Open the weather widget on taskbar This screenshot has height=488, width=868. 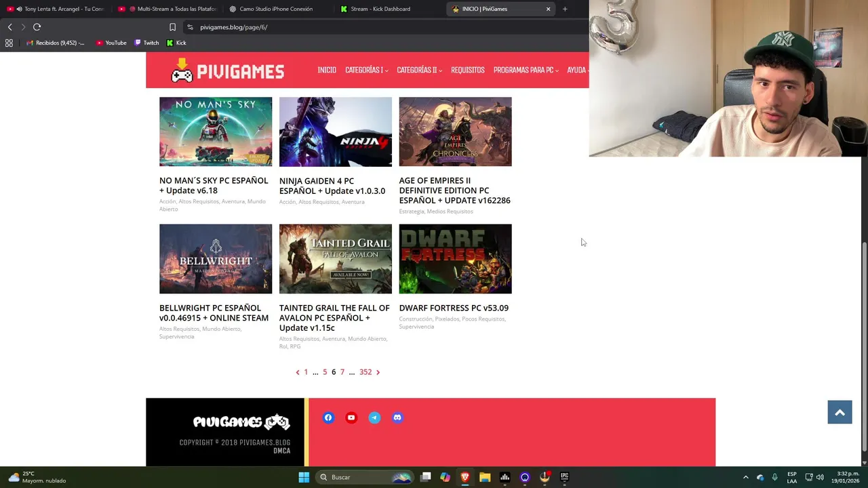[37, 477]
